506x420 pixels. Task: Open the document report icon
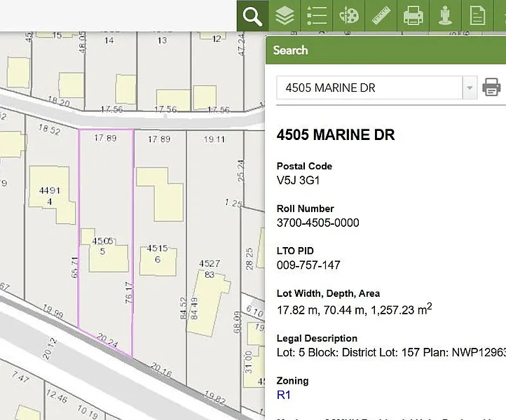pos(478,15)
